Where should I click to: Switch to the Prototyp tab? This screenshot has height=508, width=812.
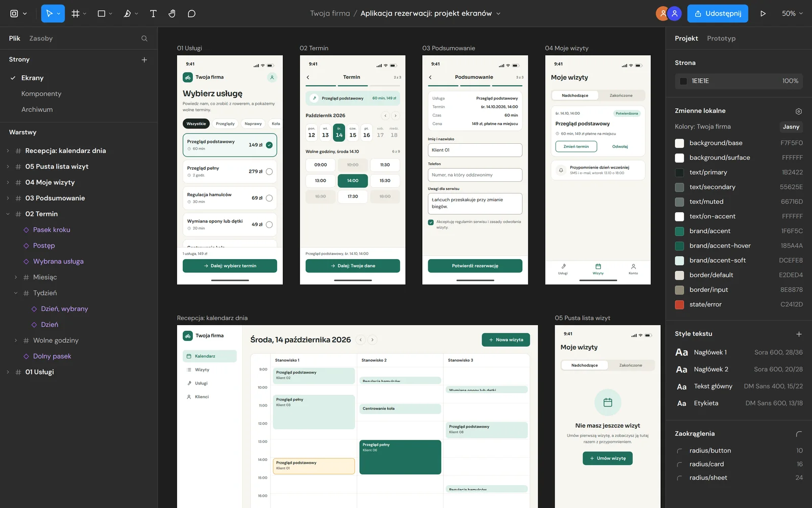pos(721,39)
